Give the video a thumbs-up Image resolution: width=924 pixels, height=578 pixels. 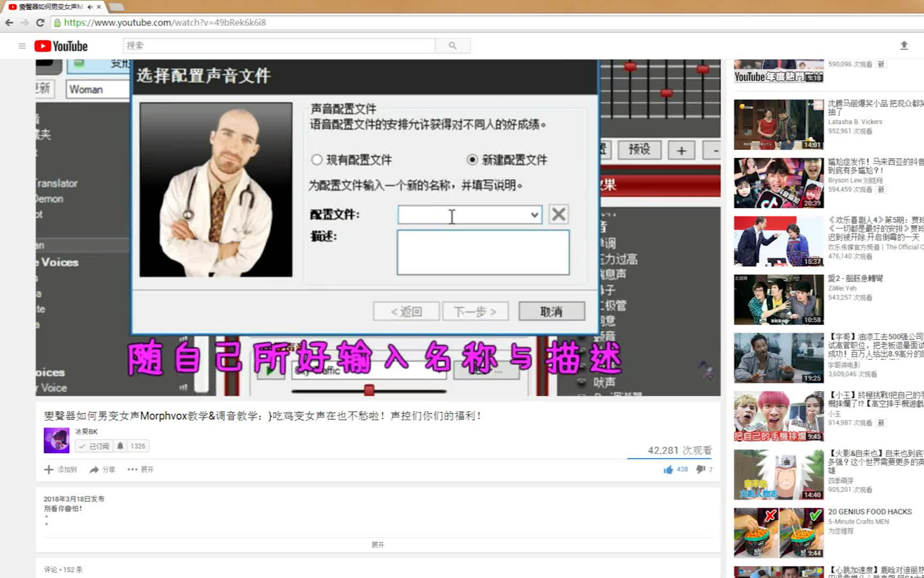(668, 469)
